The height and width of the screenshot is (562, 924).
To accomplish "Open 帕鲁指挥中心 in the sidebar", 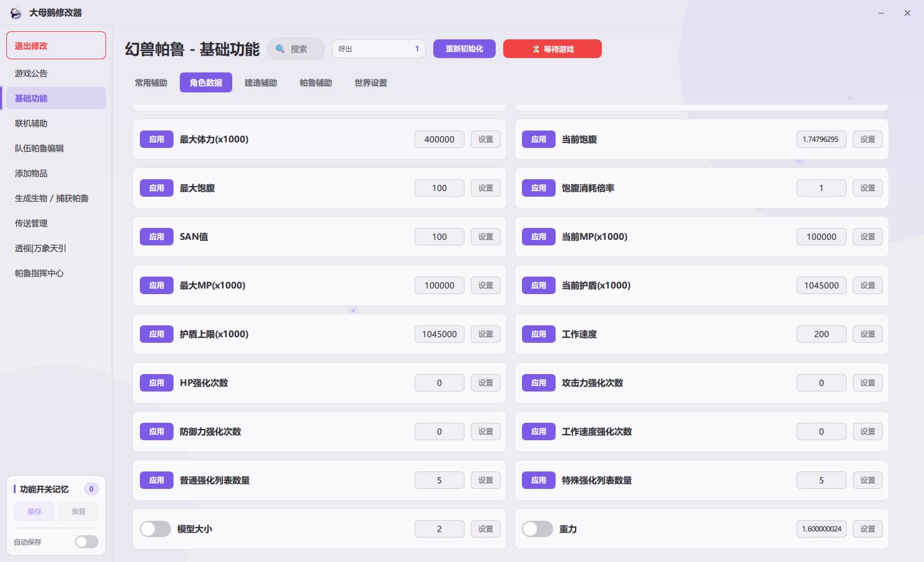I will click(x=56, y=273).
